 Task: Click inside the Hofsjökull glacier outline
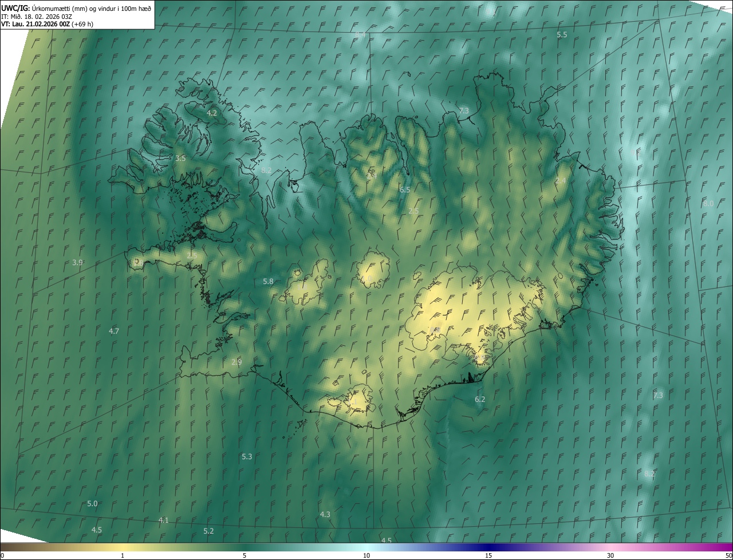point(373,269)
